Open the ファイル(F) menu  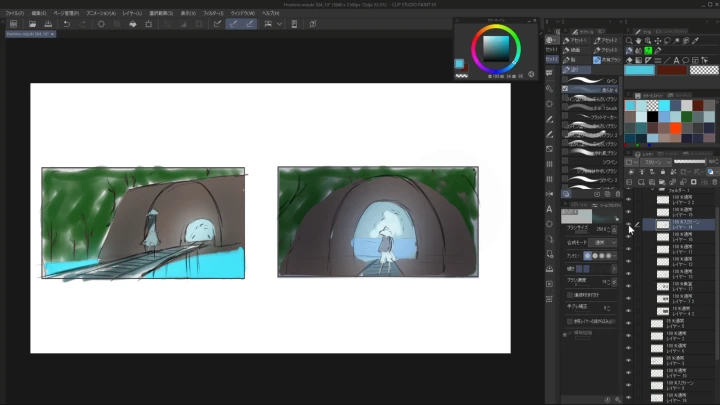(x=15, y=13)
